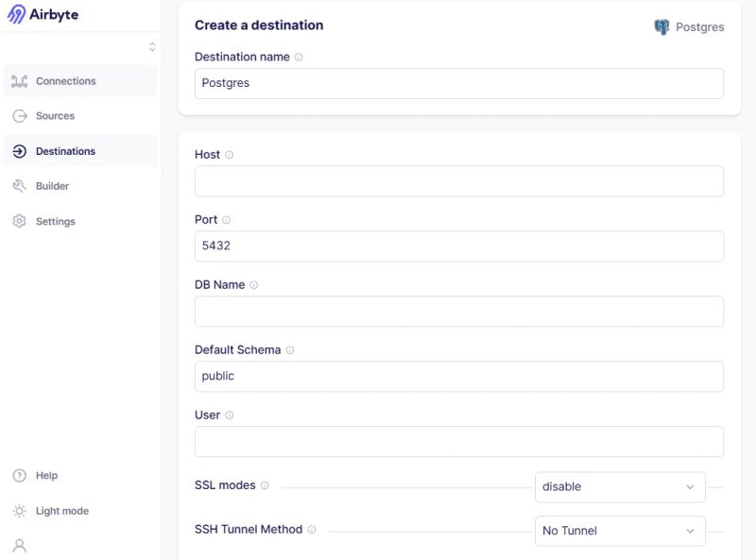This screenshot has height=560, width=756.
Task: Focus the Destination name field
Action: (x=459, y=83)
